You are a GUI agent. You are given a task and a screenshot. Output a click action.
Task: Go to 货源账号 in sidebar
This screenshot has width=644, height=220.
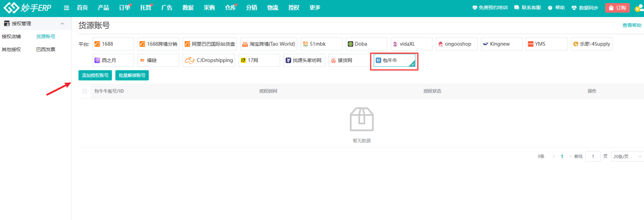(x=46, y=36)
